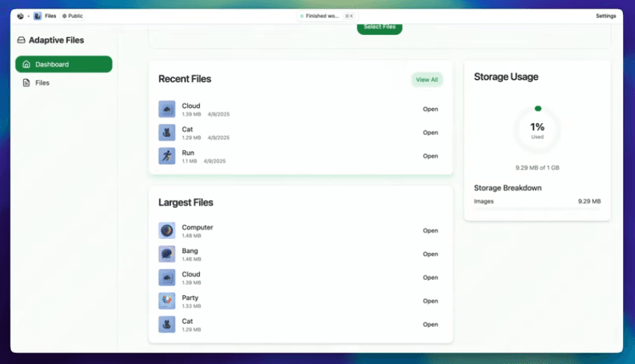Click the Dashboard home icon
Image resolution: width=635 pixels, height=364 pixels.
tap(26, 64)
